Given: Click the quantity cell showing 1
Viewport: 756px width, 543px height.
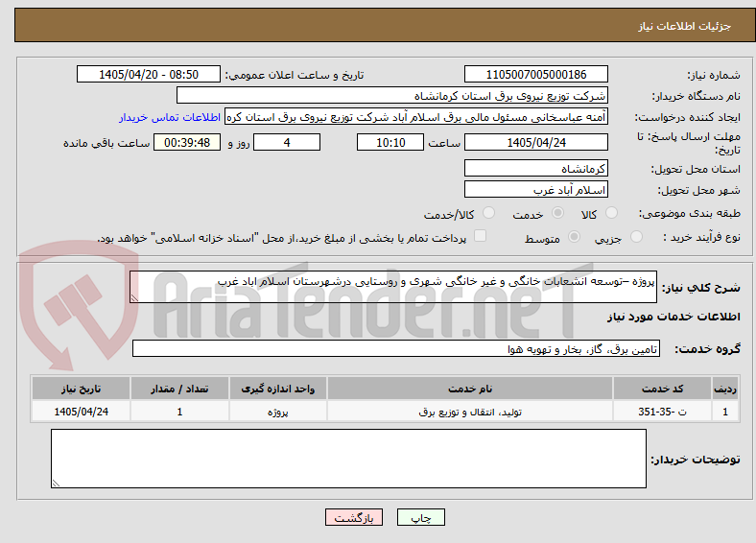Looking at the screenshot, I should (x=179, y=412).
